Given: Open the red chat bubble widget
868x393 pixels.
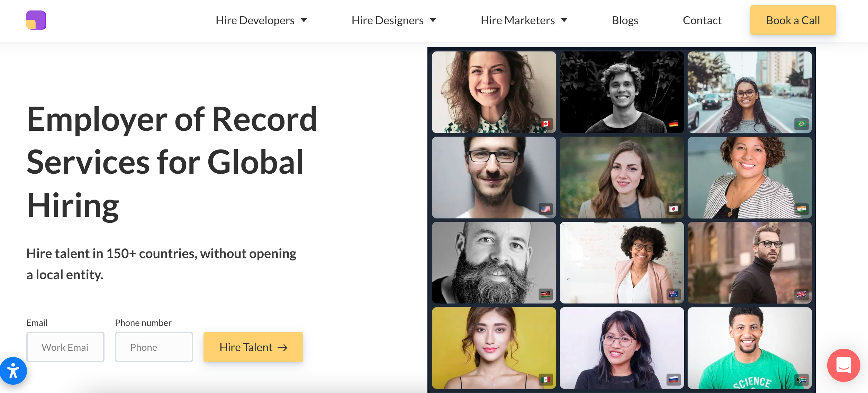Looking at the screenshot, I should (x=843, y=365).
